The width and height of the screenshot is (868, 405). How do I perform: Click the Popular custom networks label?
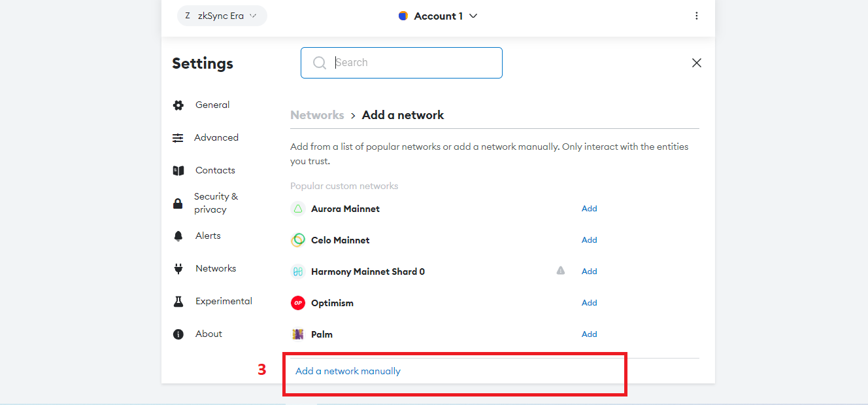point(344,186)
